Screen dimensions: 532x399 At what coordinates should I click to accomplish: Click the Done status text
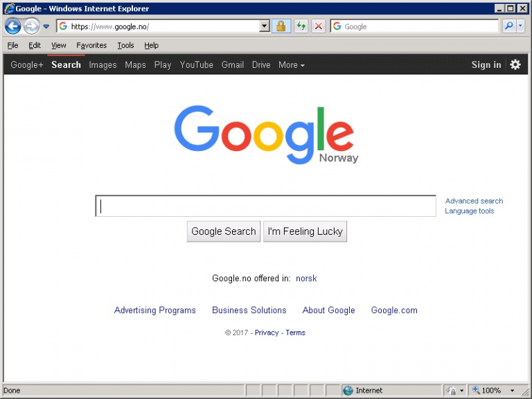(12, 391)
